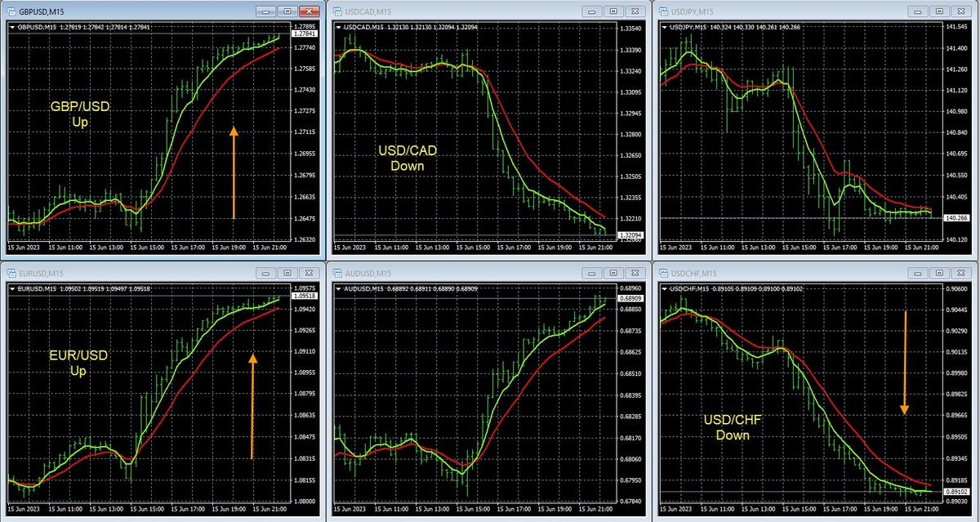Open the triangle menu beside USDJPY,M15 chart label
980x522 pixels.
click(x=663, y=27)
